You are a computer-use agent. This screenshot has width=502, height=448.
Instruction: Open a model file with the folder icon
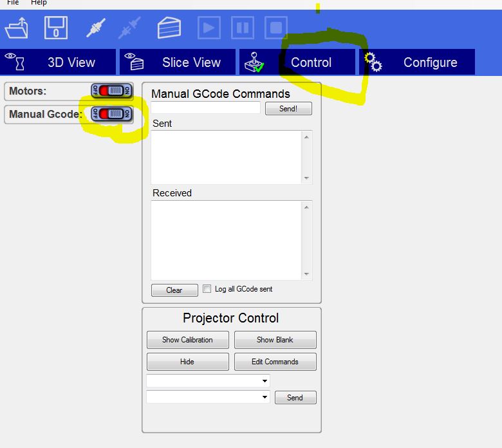click(x=16, y=28)
